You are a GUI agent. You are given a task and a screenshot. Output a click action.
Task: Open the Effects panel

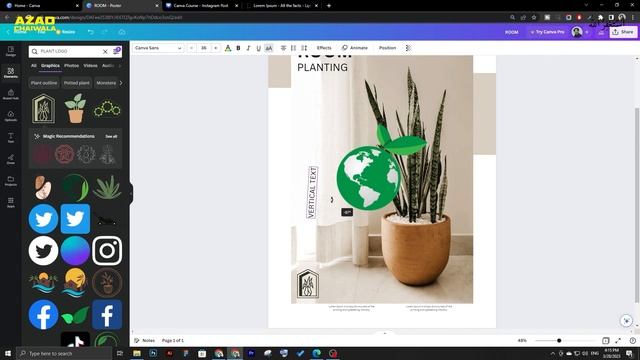tap(324, 48)
